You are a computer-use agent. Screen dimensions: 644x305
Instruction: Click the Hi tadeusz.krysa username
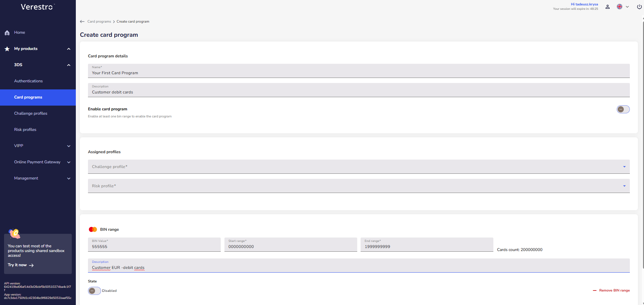pos(584,4)
